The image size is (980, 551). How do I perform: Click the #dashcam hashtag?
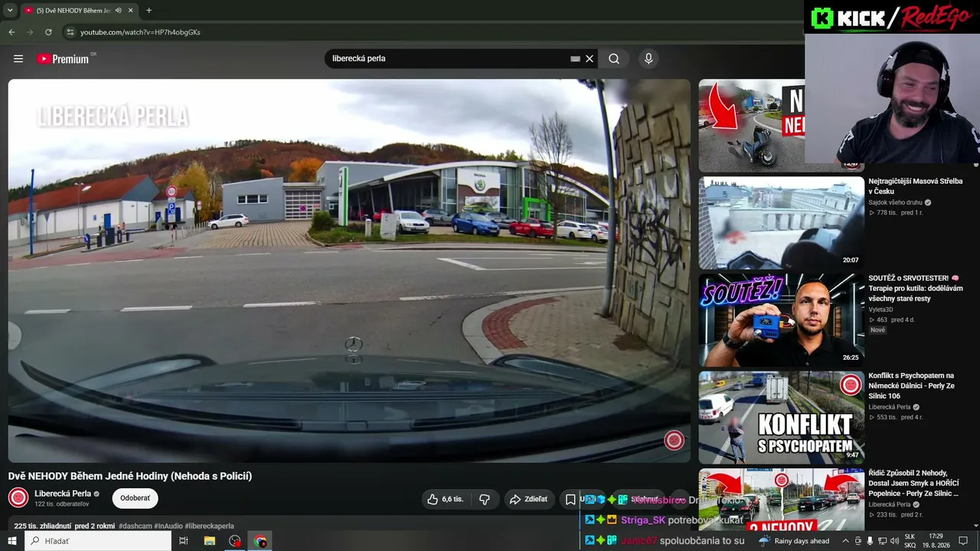coord(136,527)
